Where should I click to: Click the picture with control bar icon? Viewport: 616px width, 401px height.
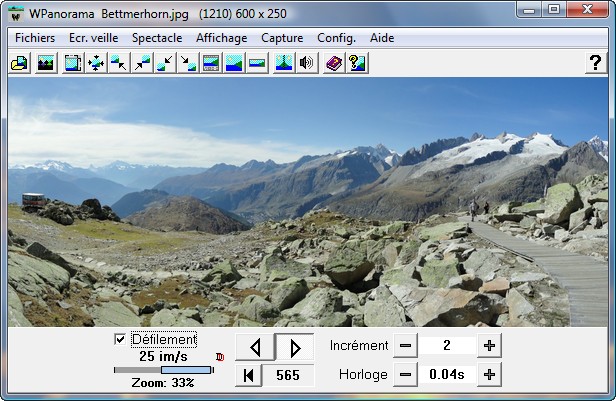211,63
